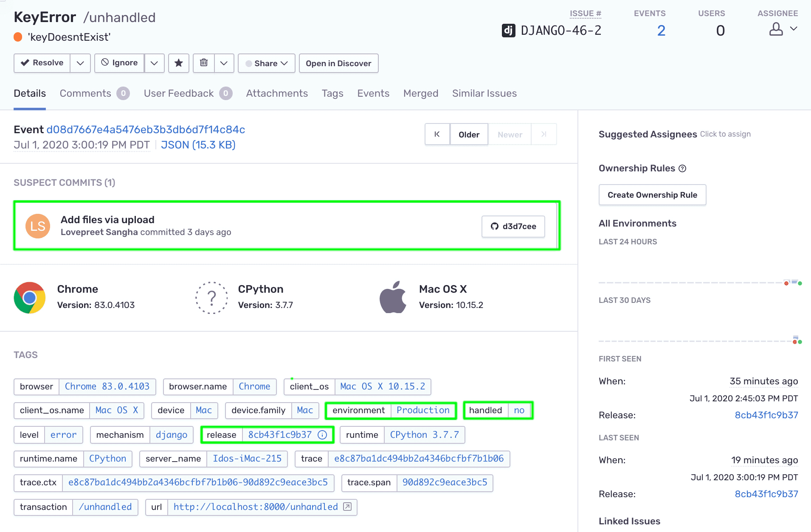Expand the assignee dropdown chevron
This screenshot has width=811, height=532.
coord(794,28)
